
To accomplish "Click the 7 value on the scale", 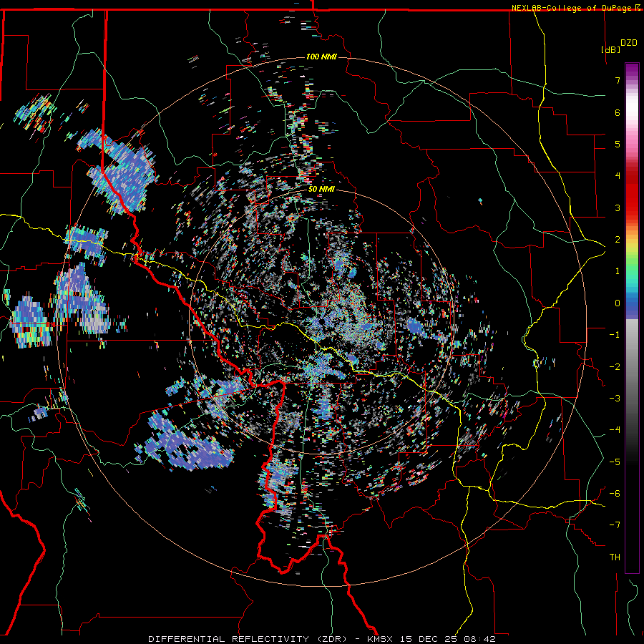I will pyautogui.click(x=618, y=80).
